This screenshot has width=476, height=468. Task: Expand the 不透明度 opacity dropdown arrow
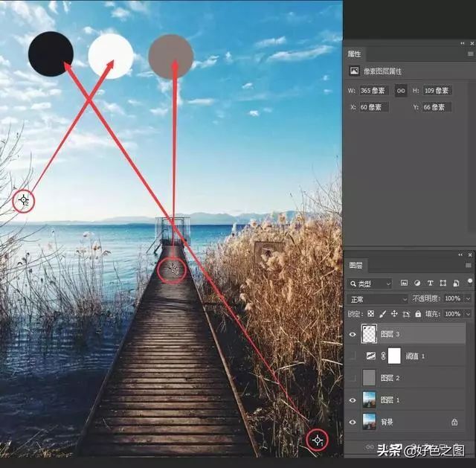(x=468, y=299)
